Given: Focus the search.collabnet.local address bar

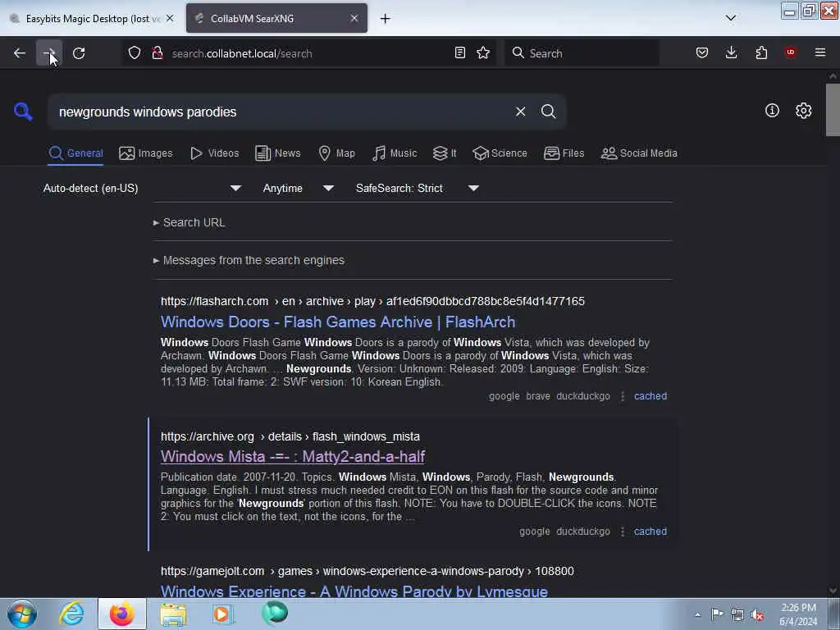Looking at the screenshot, I should [308, 53].
